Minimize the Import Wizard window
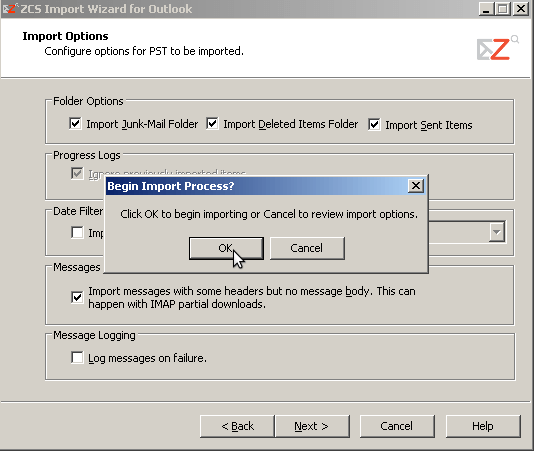 [486, 9]
